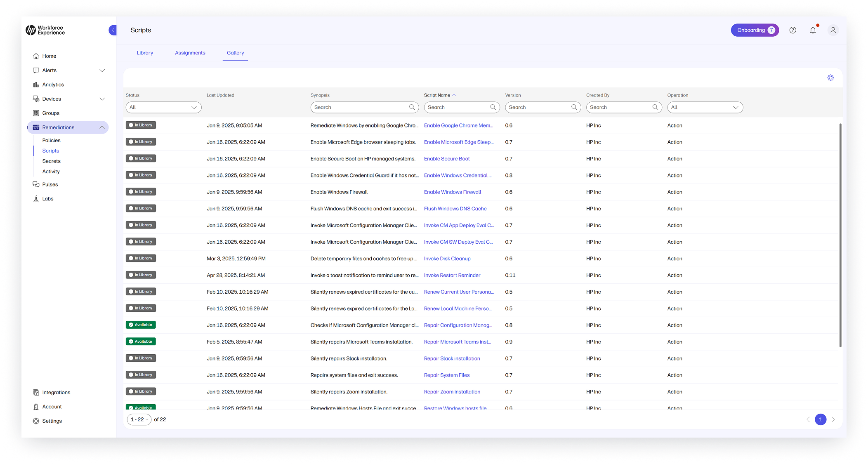
Task: Open Policies under Remediations
Action: [x=51, y=140]
